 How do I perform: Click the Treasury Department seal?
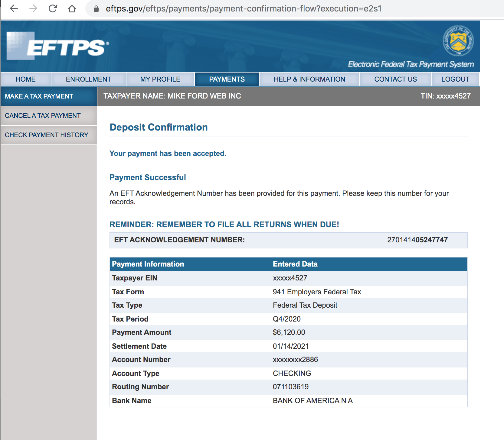pyautogui.click(x=458, y=41)
